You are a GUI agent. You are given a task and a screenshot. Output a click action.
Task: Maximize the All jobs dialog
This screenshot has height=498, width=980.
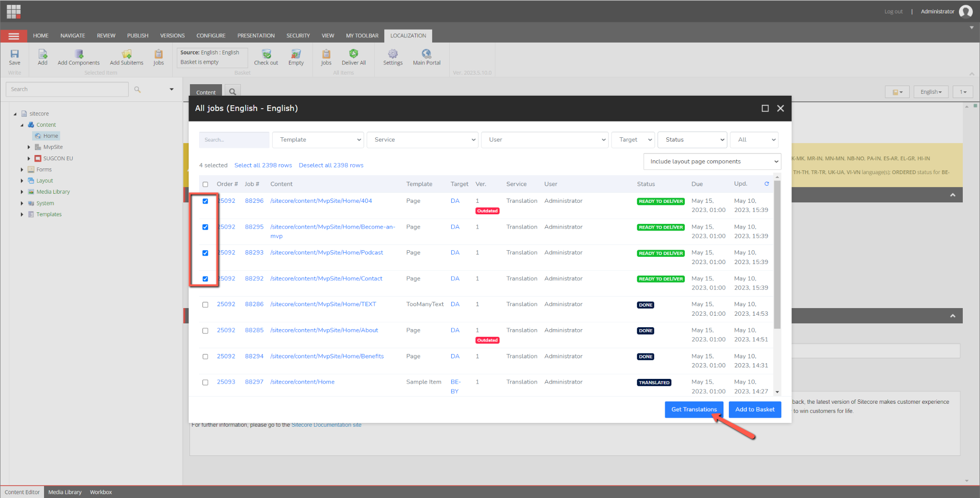(765, 109)
